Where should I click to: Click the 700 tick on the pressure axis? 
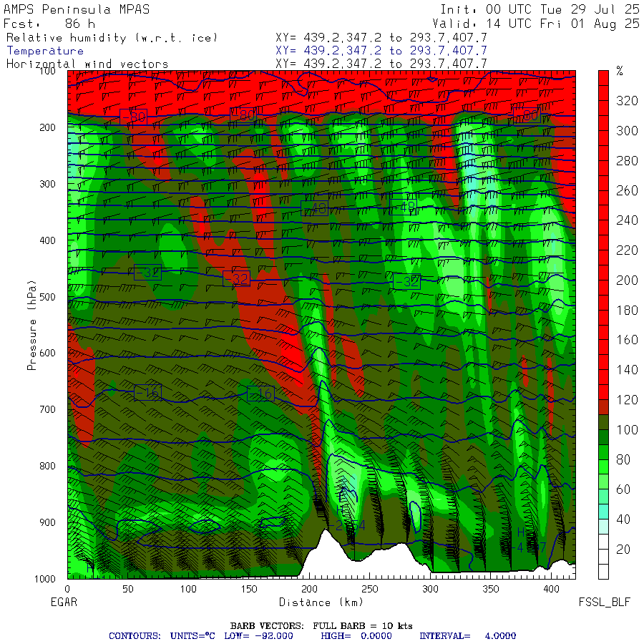(48, 409)
